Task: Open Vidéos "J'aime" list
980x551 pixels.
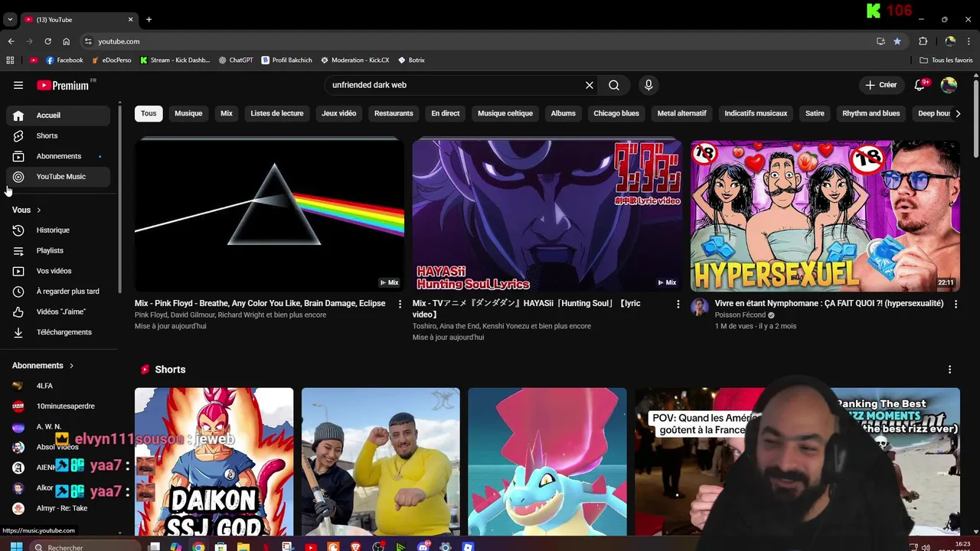Action: (x=58, y=311)
